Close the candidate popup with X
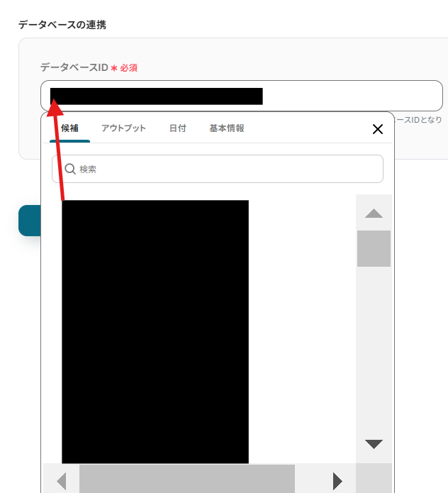The image size is (448, 493). click(378, 129)
